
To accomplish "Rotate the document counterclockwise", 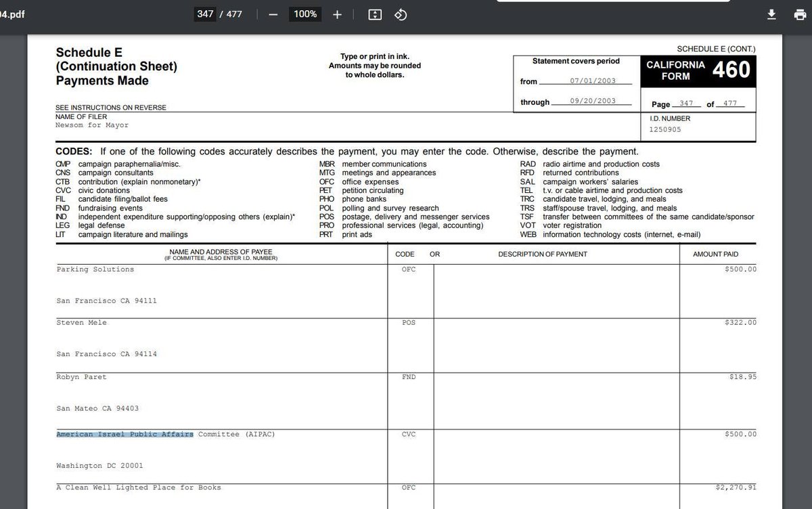I will (400, 14).
